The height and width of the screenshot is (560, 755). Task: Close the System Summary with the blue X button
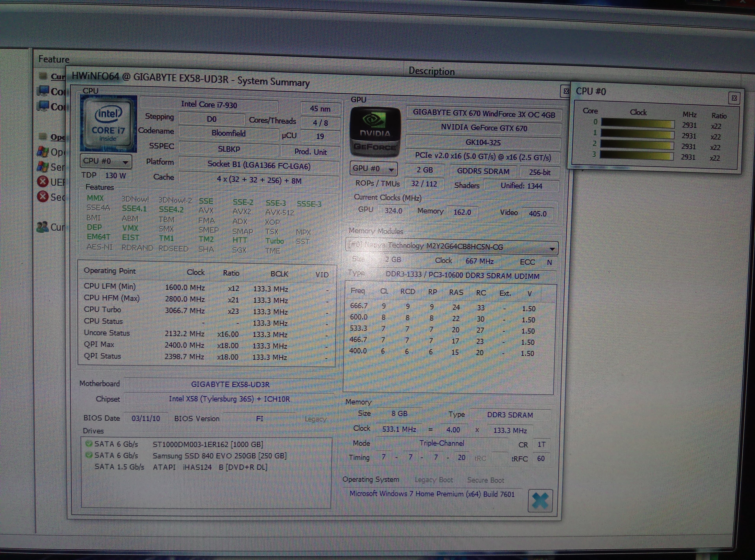click(540, 500)
